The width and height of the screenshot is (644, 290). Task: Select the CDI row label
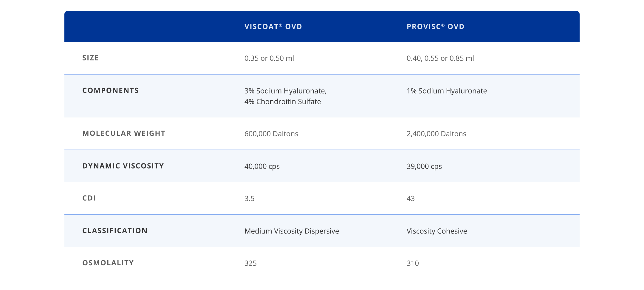click(x=89, y=198)
